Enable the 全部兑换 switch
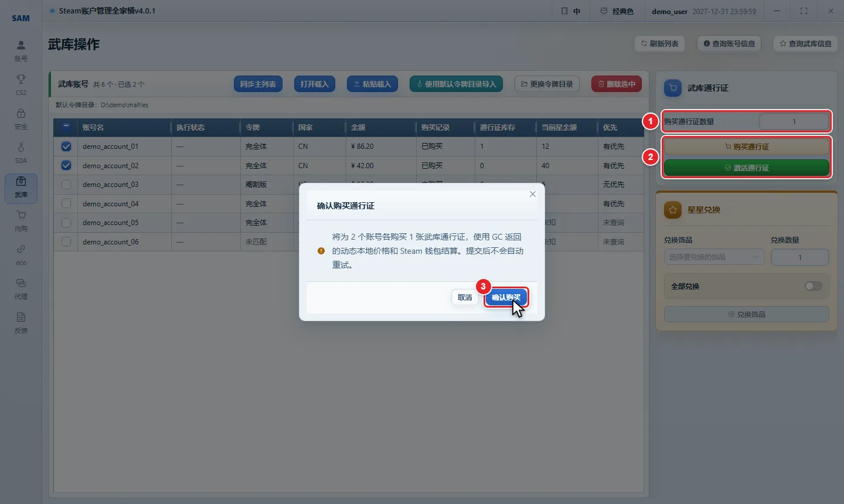This screenshot has height=504, width=844. click(x=814, y=286)
